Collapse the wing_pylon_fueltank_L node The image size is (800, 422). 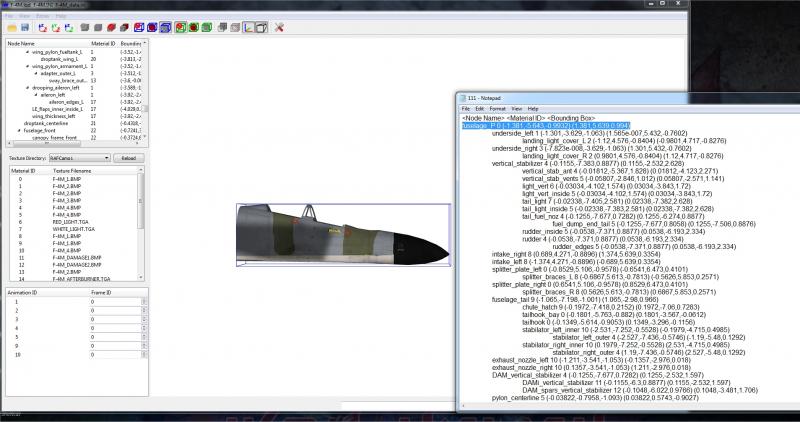point(28,52)
